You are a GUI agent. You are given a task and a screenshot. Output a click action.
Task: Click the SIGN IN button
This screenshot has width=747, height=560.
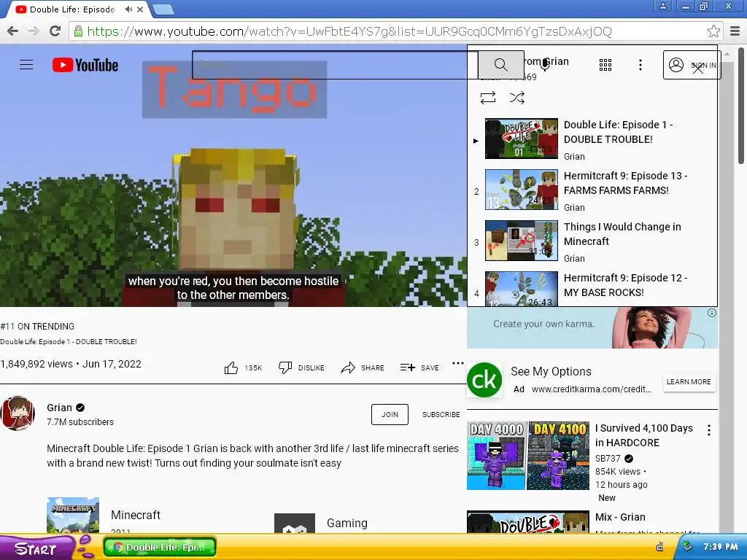coord(692,65)
